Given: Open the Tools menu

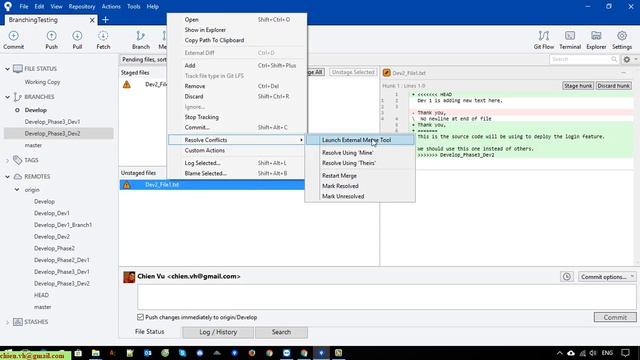Looking at the screenshot, I should tap(133, 7).
